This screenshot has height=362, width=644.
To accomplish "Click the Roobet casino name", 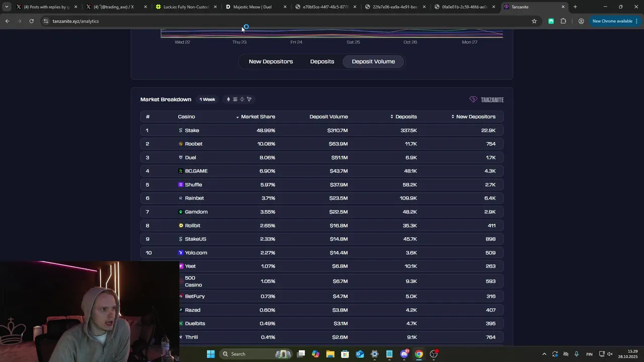I will [194, 144].
